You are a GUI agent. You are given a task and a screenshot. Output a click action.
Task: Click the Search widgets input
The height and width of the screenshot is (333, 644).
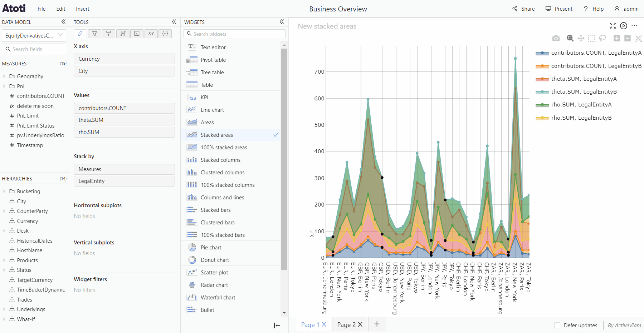tap(235, 34)
